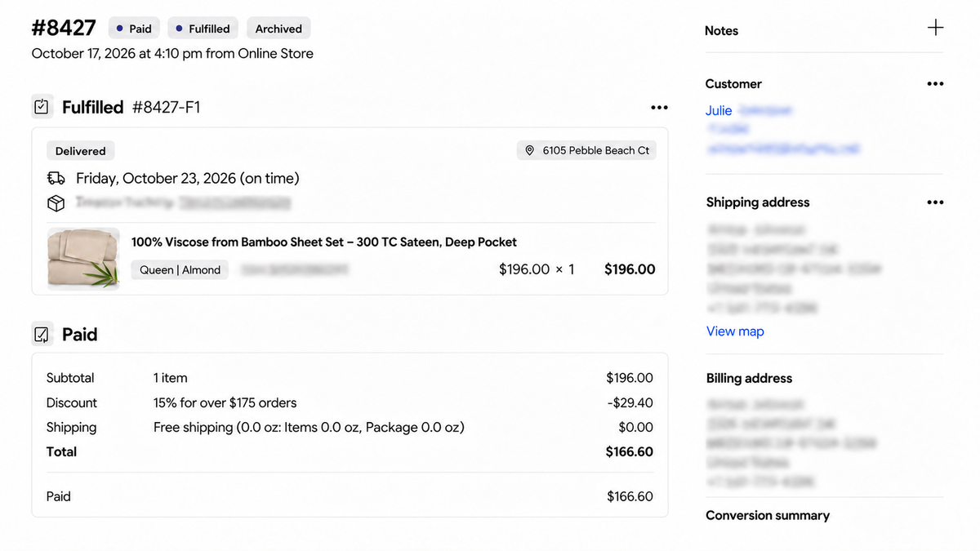Click Friday, October 23, 2026 (on time) text

188,178
